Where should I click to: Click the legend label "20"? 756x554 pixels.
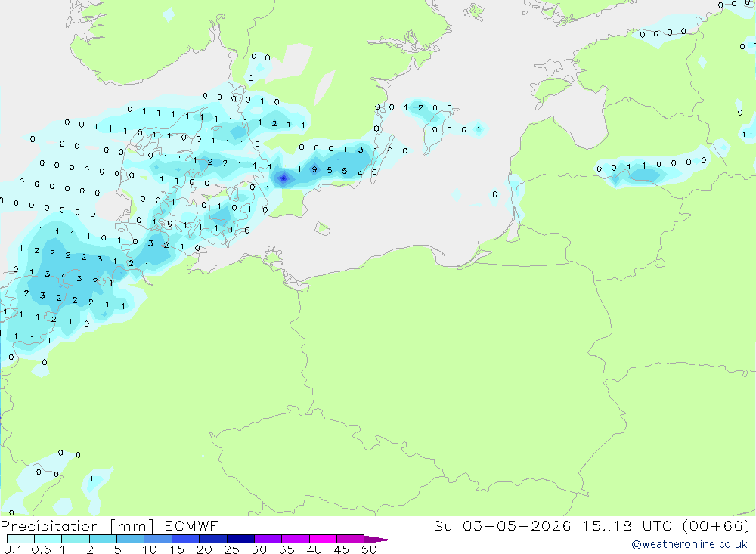point(204,549)
